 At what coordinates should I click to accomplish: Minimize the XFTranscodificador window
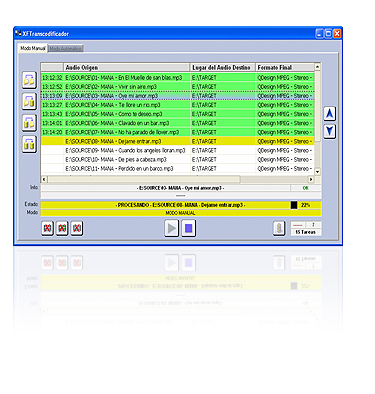[319, 33]
